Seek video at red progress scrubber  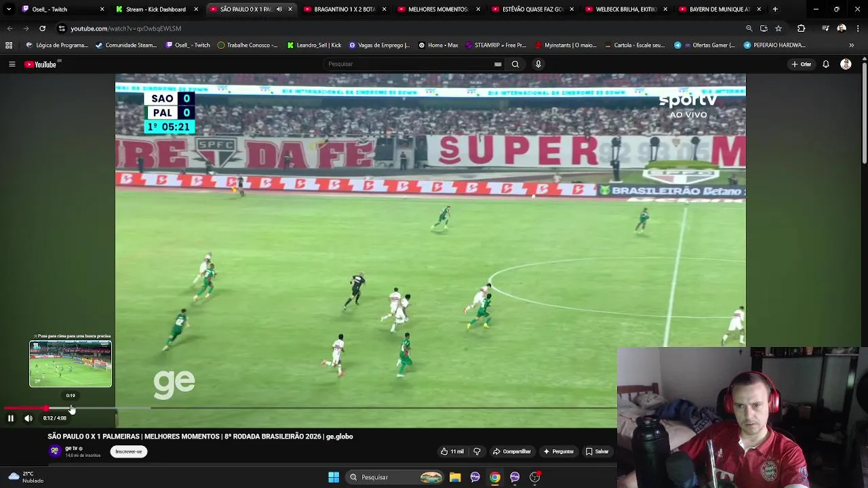[x=46, y=409]
